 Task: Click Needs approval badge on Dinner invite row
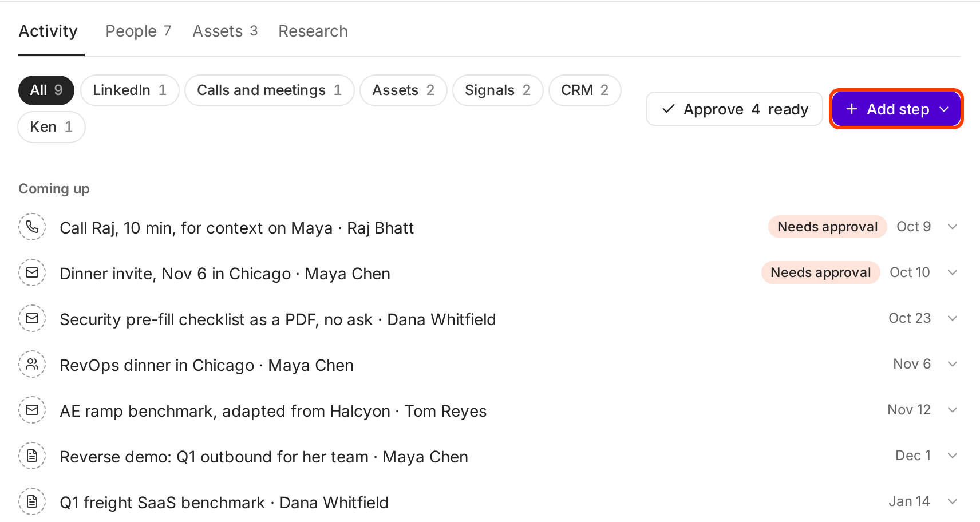pyautogui.click(x=820, y=272)
